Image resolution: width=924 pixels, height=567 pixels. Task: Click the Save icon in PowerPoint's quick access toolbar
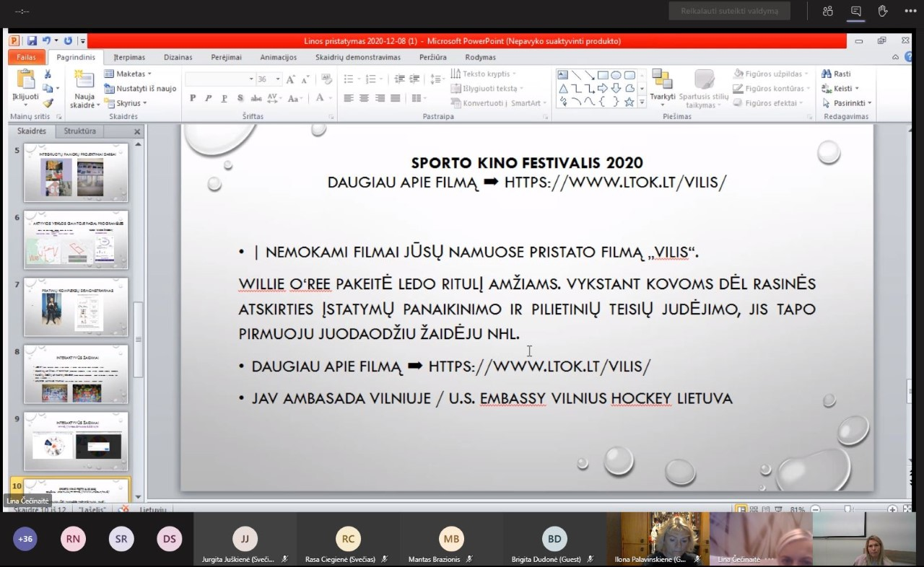click(32, 41)
